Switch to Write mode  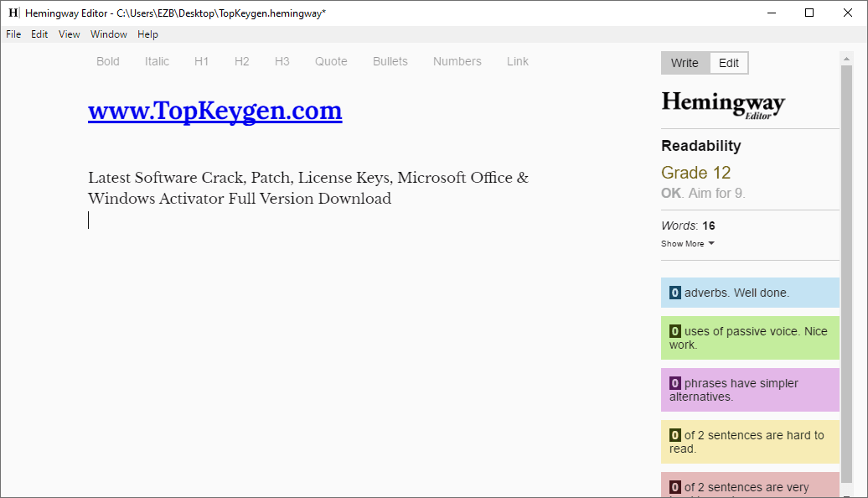(684, 62)
